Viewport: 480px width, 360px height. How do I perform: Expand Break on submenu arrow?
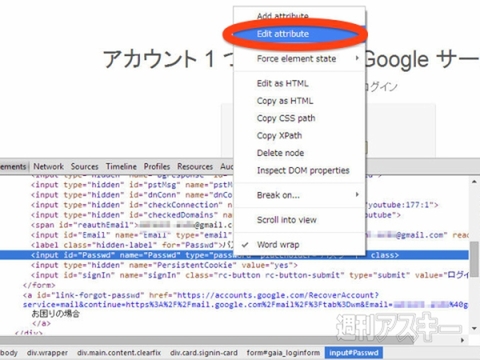357,194
